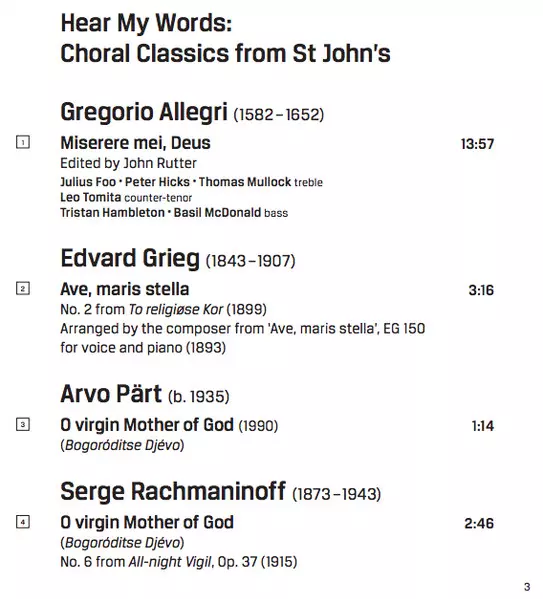This screenshot has height=599, width=543.
Task: Click the Serge Rachmaninoff composer heading
Action: tap(221, 492)
